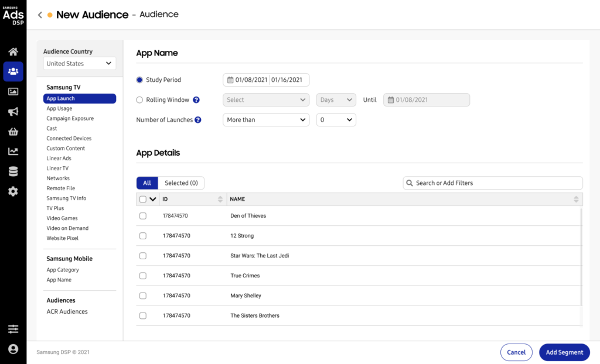Open the Campaigns megaphone icon

point(13,112)
